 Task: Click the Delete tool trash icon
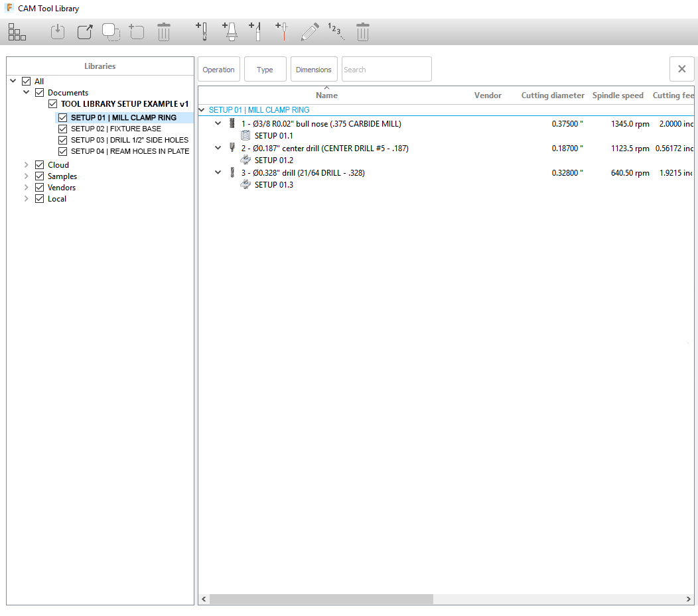click(362, 31)
